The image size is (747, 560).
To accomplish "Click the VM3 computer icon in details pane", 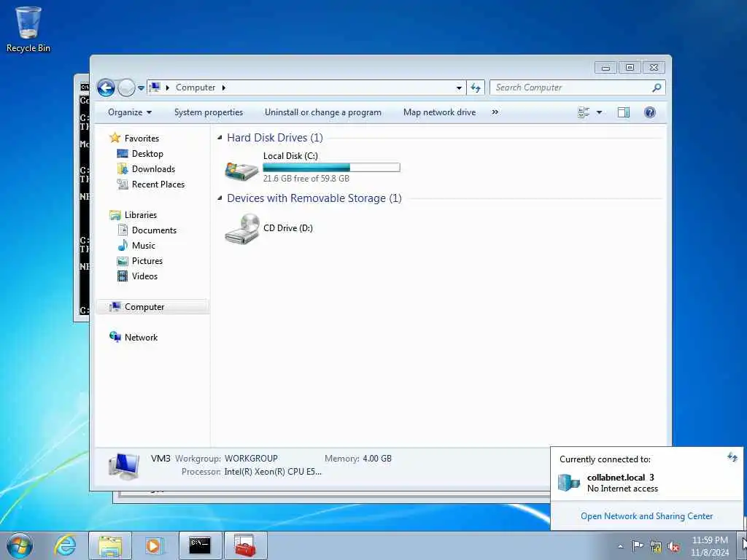I will coord(124,466).
